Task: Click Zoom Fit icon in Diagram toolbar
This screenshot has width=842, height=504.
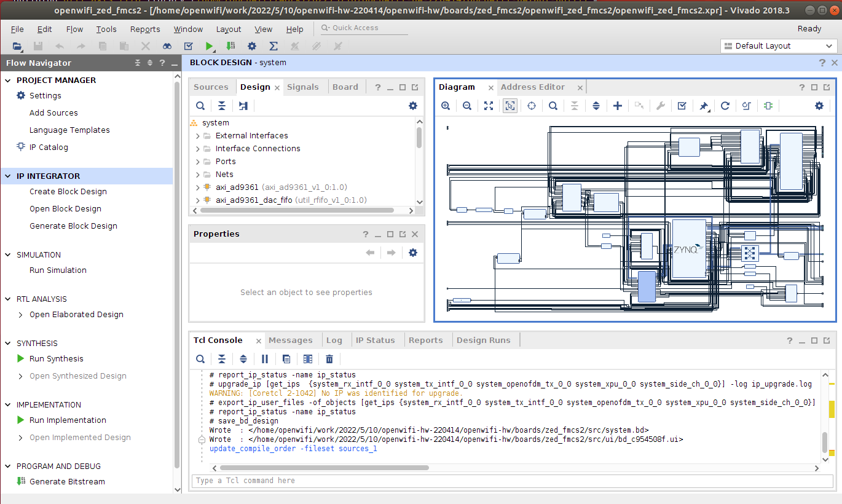Action: point(488,106)
